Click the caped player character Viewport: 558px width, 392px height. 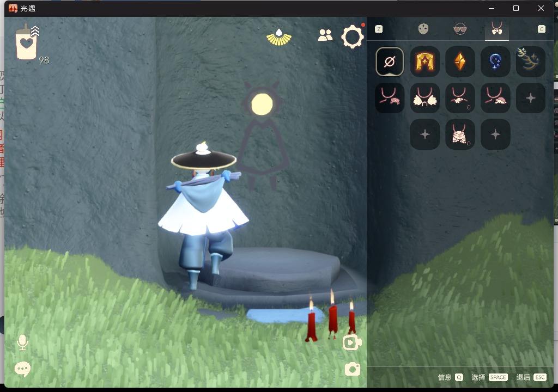pos(203,215)
